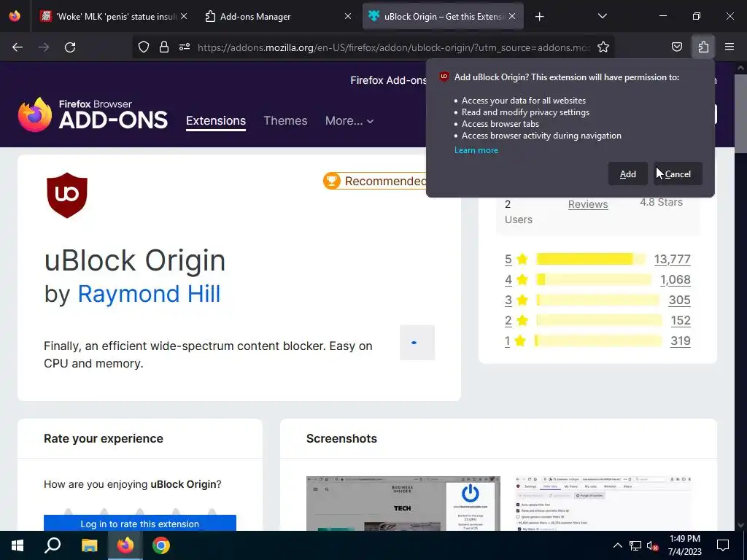Expand the More… dropdown menu

pos(349,120)
